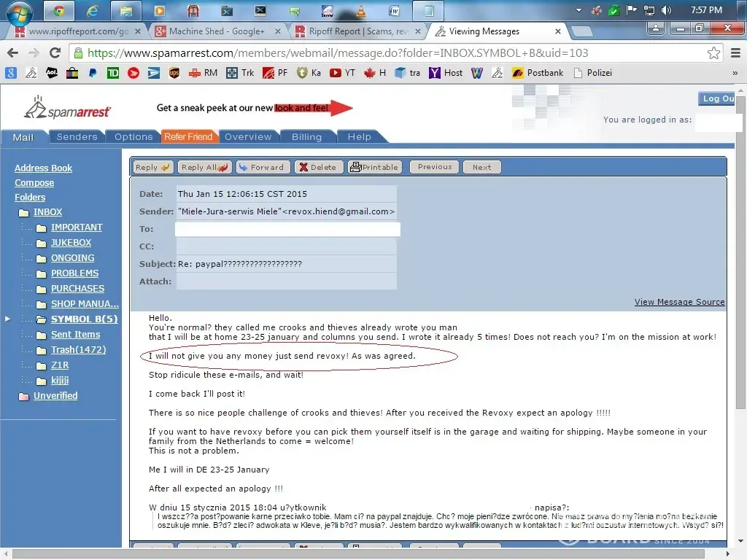
Task: Open the YouTube bookmark labeled YT
Action: (x=343, y=73)
